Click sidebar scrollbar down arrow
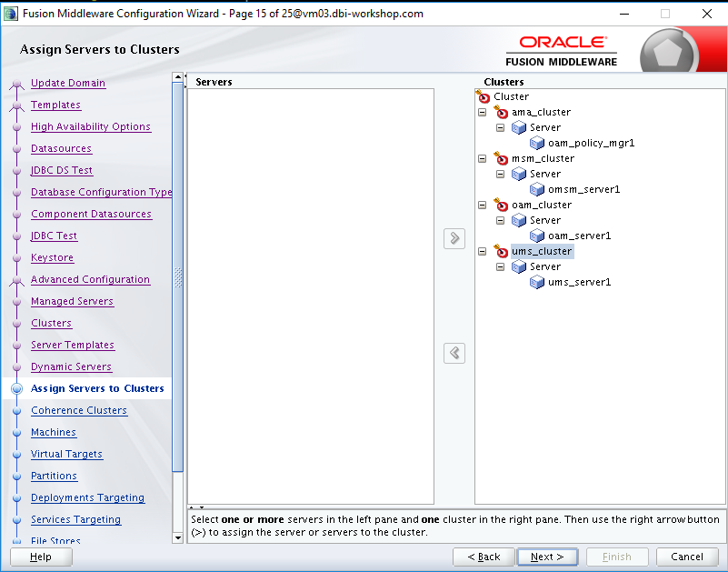The width and height of the screenshot is (728, 572). [177, 538]
